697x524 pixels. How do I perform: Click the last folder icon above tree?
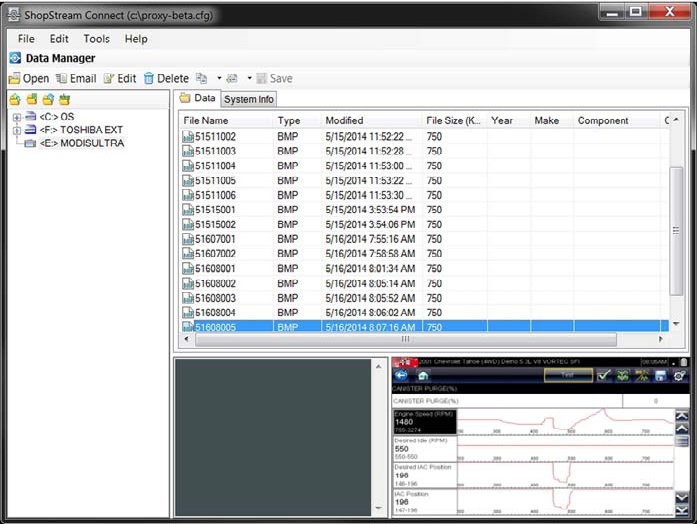tap(64, 100)
